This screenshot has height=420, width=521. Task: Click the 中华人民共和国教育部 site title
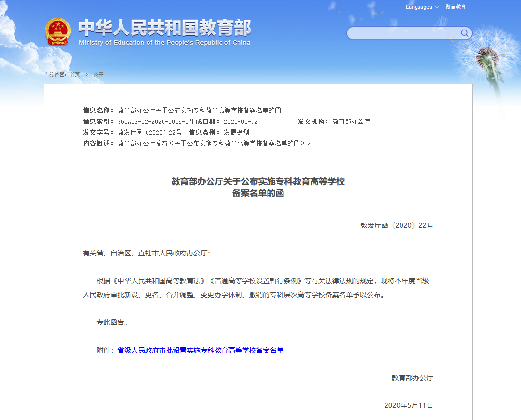(x=164, y=28)
